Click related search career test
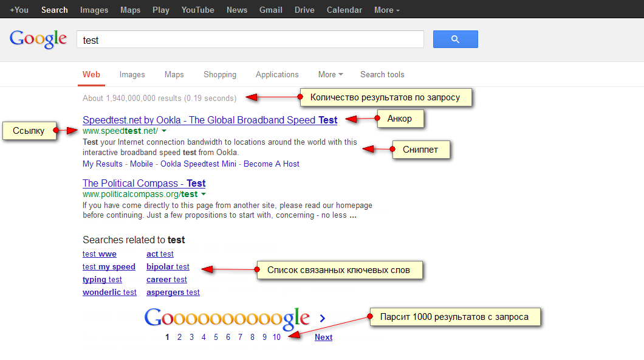644x360 pixels. pyautogui.click(x=166, y=280)
